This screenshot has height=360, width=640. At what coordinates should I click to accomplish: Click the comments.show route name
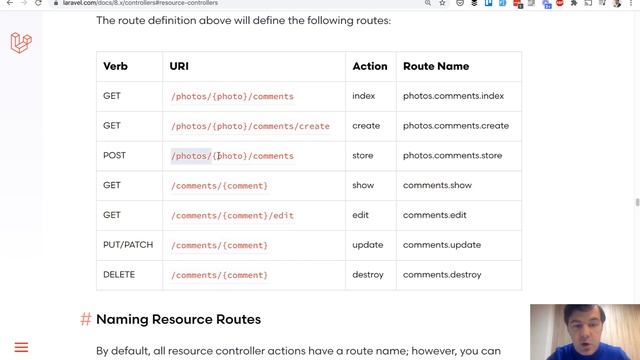[437, 185]
